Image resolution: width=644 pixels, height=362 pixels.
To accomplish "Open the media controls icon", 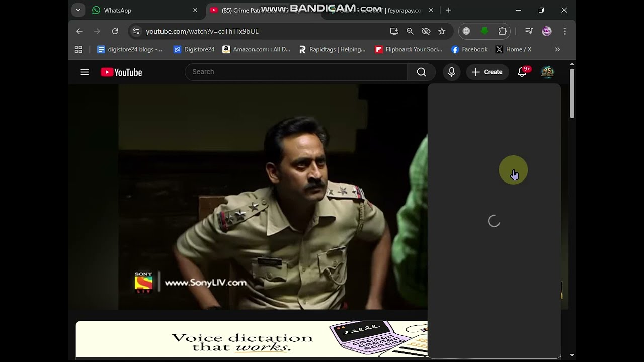I will (529, 31).
